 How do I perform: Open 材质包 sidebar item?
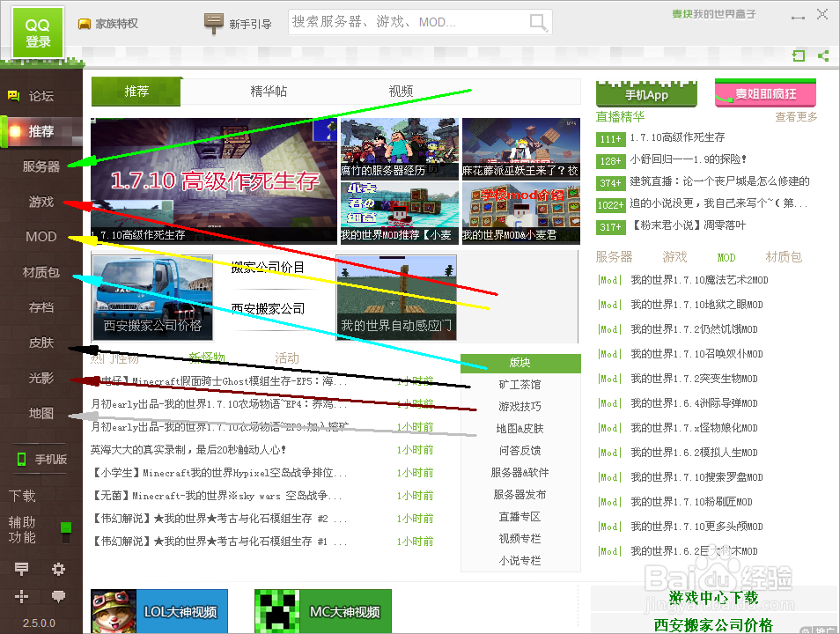[x=41, y=272]
